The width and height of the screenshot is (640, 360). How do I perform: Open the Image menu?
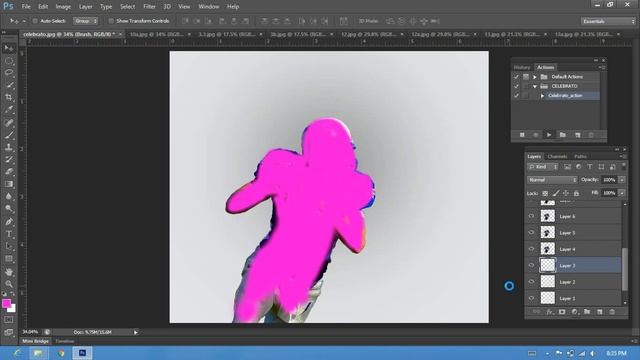click(x=63, y=7)
